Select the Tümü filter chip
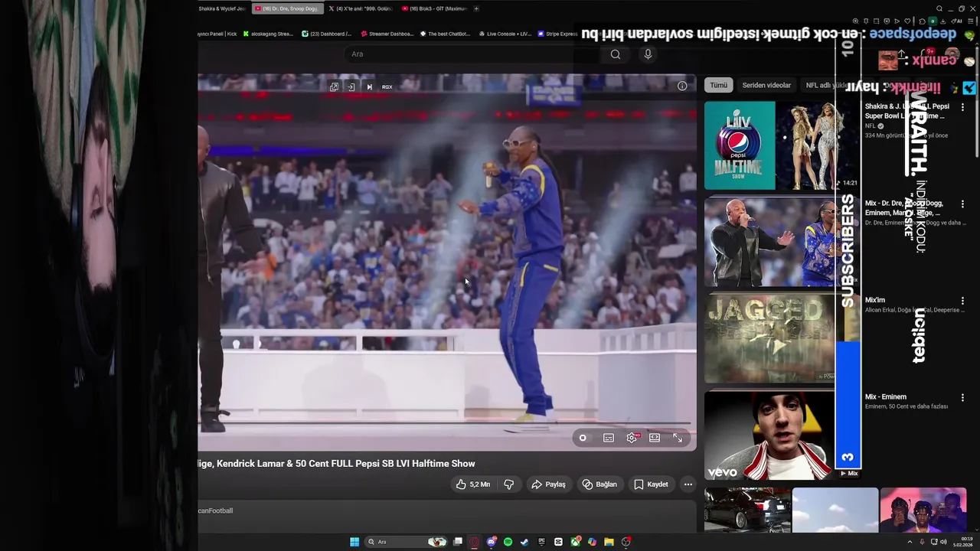The image size is (980, 551). coord(718,85)
